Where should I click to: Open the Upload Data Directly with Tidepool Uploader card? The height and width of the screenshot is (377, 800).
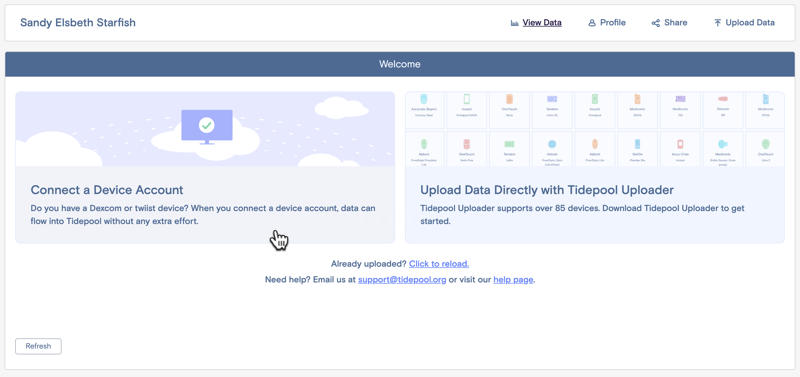point(595,167)
